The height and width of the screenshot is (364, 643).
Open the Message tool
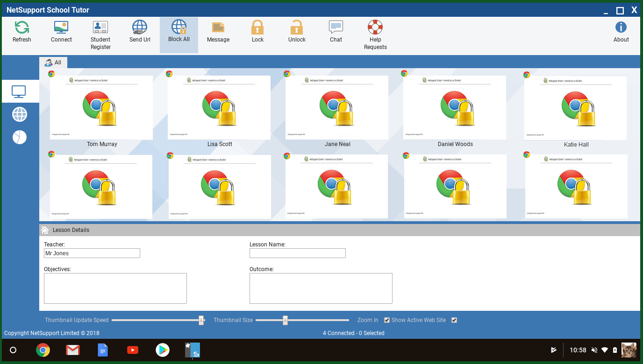point(218,32)
